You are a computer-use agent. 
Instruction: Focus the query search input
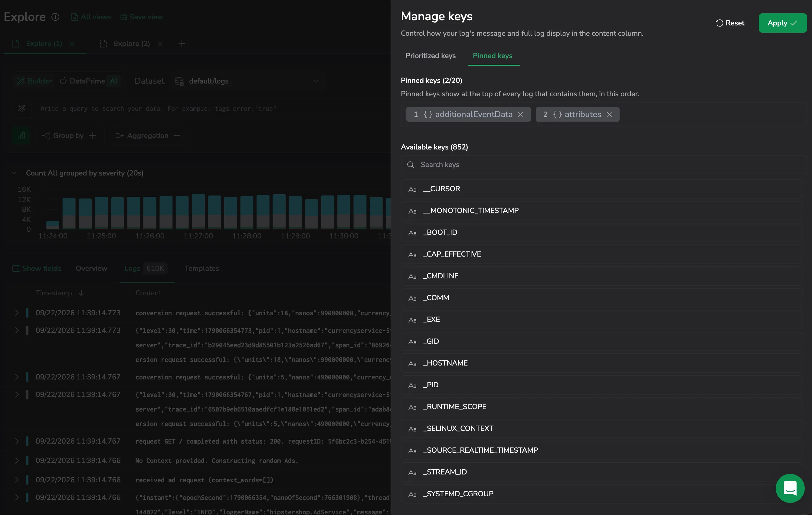pos(212,109)
